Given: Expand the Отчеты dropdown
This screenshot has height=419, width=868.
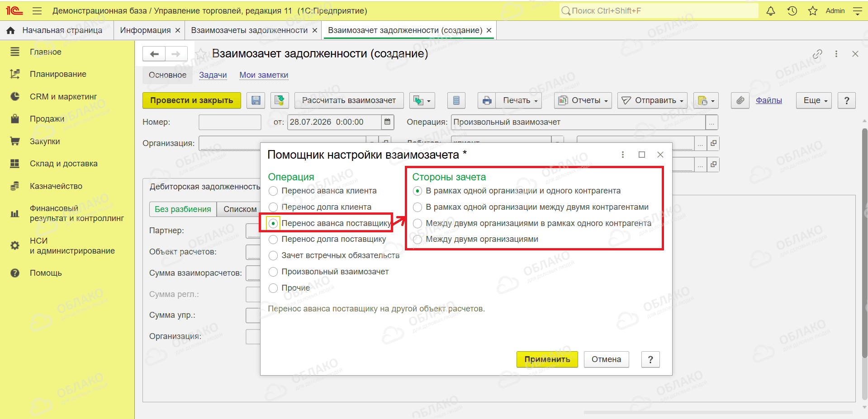Looking at the screenshot, I should (x=583, y=100).
